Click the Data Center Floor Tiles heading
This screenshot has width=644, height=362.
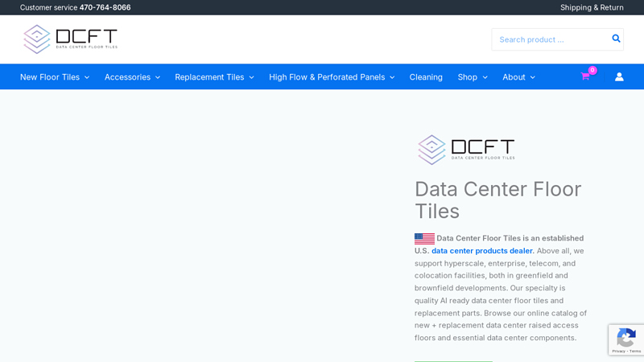click(x=497, y=200)
